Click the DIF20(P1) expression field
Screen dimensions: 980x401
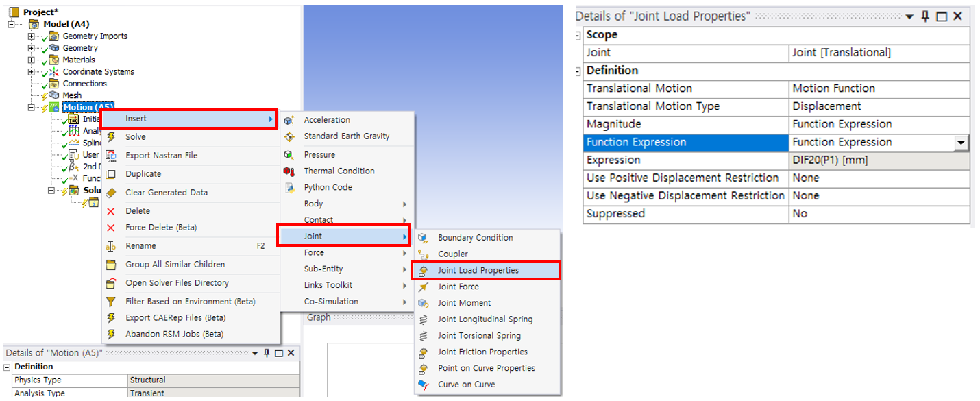tap(879, 160)
